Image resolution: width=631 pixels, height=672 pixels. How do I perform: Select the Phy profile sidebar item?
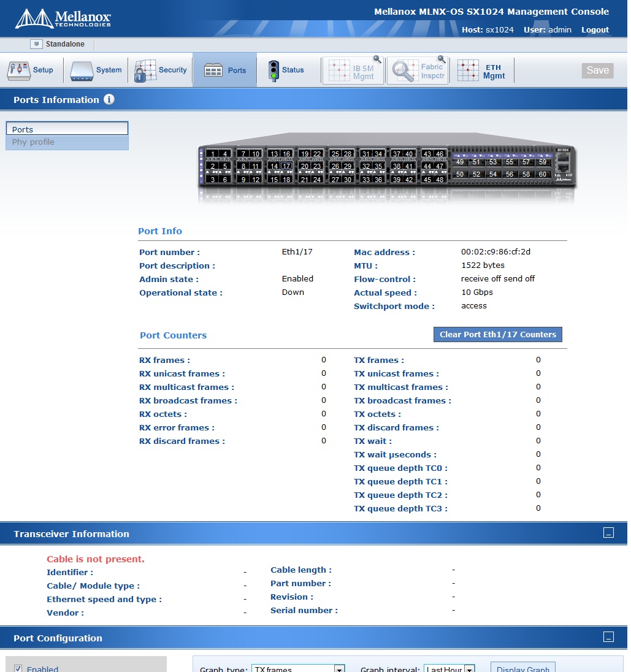coord(67,142)
